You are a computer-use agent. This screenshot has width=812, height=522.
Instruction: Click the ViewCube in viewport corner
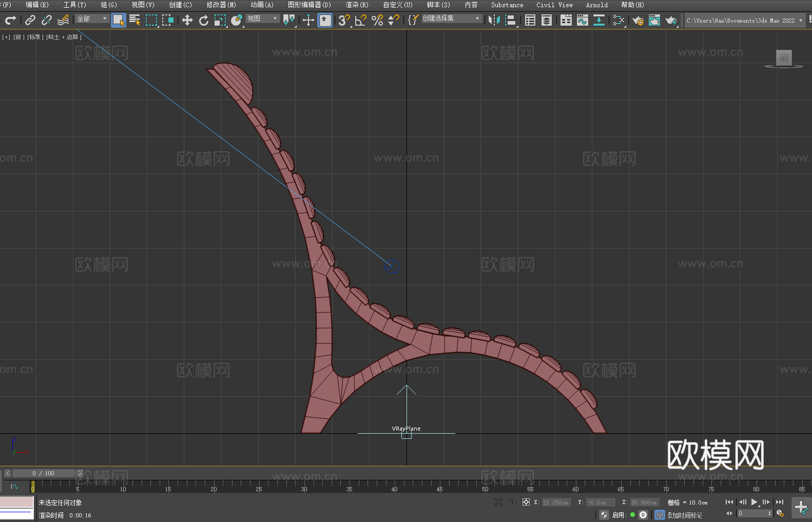coord(783,59)
